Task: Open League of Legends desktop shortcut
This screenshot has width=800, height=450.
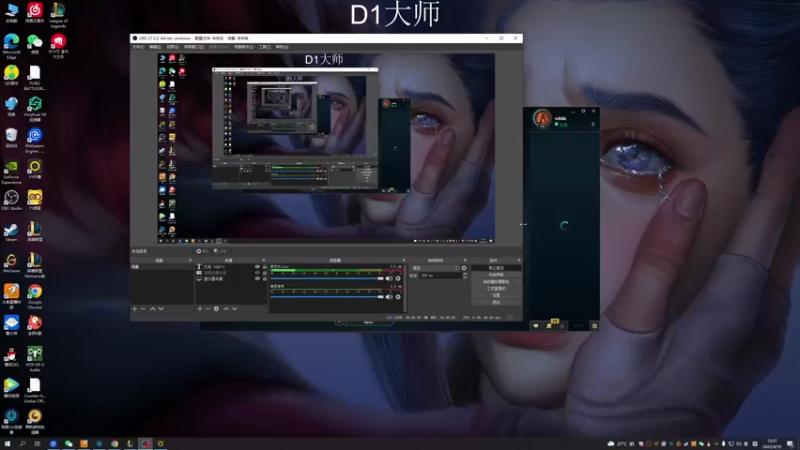Action: pyautogui.click(x=58, y=16)
